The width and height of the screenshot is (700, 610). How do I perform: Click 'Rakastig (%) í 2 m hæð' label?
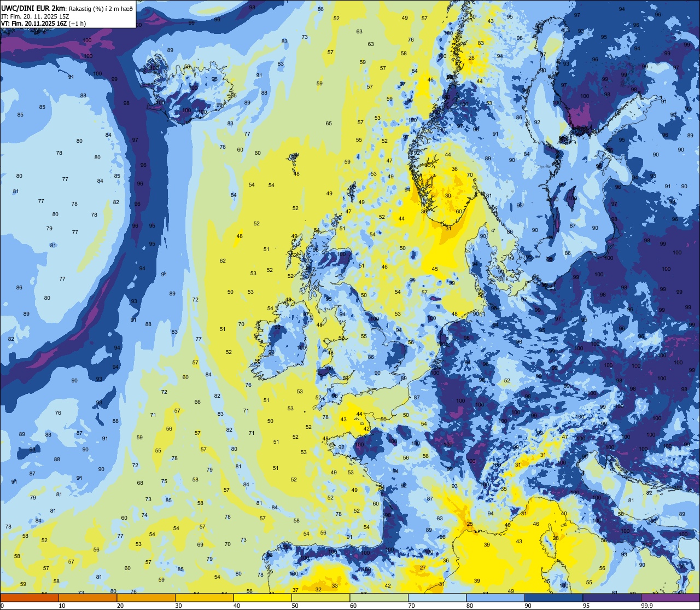[100, 8]
